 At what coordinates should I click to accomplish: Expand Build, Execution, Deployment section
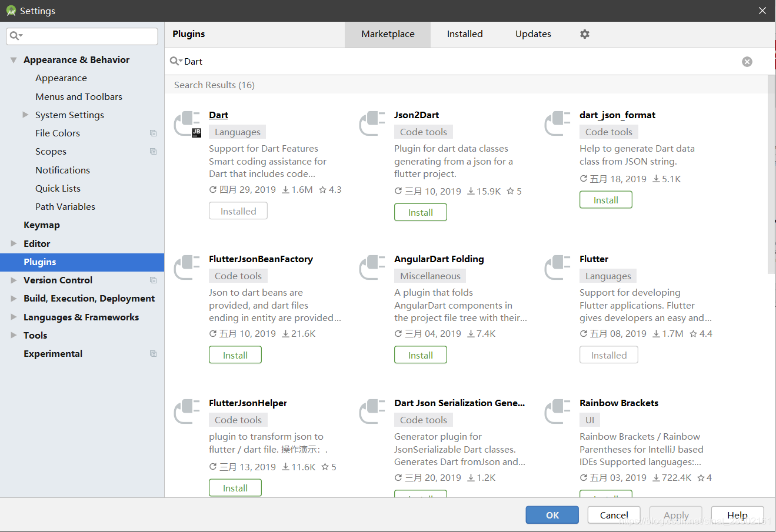click(x=14, y=299)
